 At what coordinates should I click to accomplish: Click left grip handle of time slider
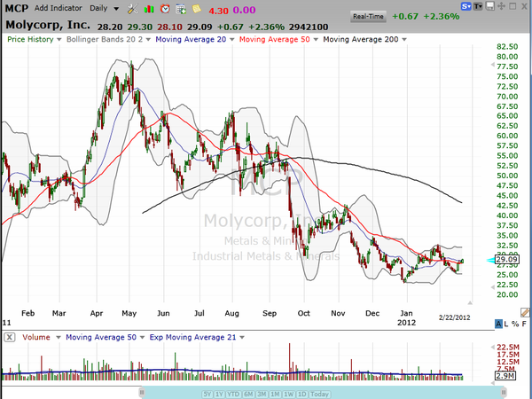pyautogui.click(x=142, y=393)
